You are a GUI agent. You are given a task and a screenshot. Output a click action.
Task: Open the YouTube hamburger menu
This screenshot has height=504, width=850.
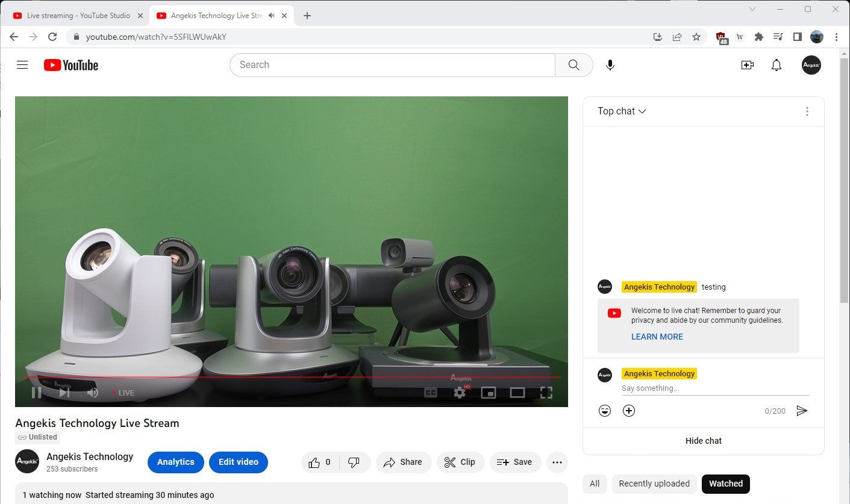pos(22,64)
